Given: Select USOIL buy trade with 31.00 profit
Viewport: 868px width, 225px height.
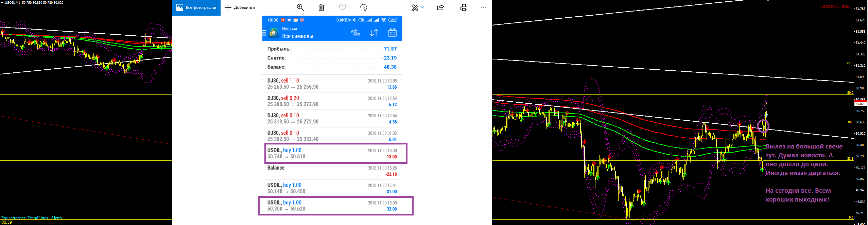Looking at the screenshot, I should click(x=332, y=188).
